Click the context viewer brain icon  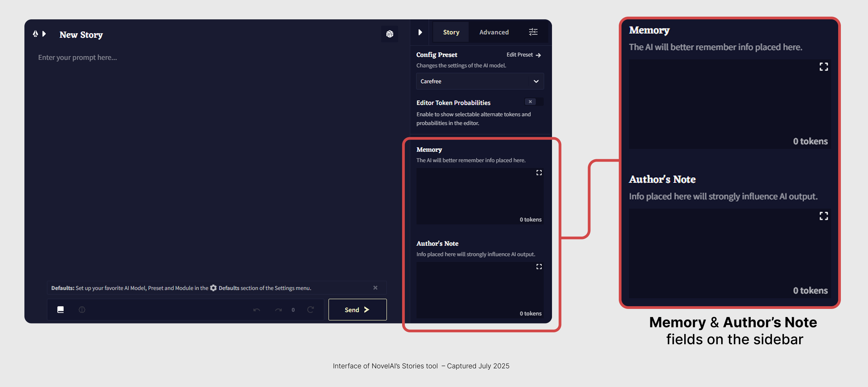[82, 310]
